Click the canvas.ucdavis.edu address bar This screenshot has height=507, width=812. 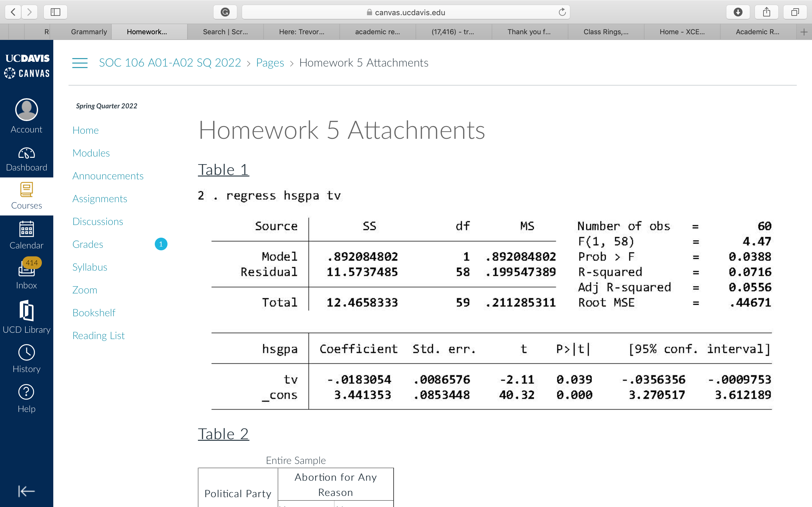coord(405,12)
